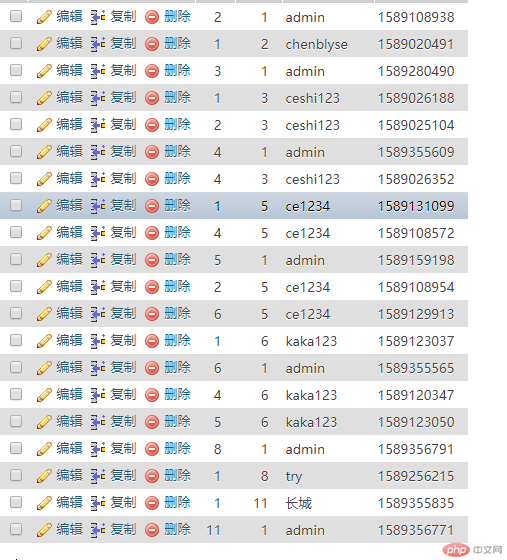Click 编辑 link for row 1589280490
Image resolution: width=507 pixels, height=560 pixels.
[x=69, y=70]
